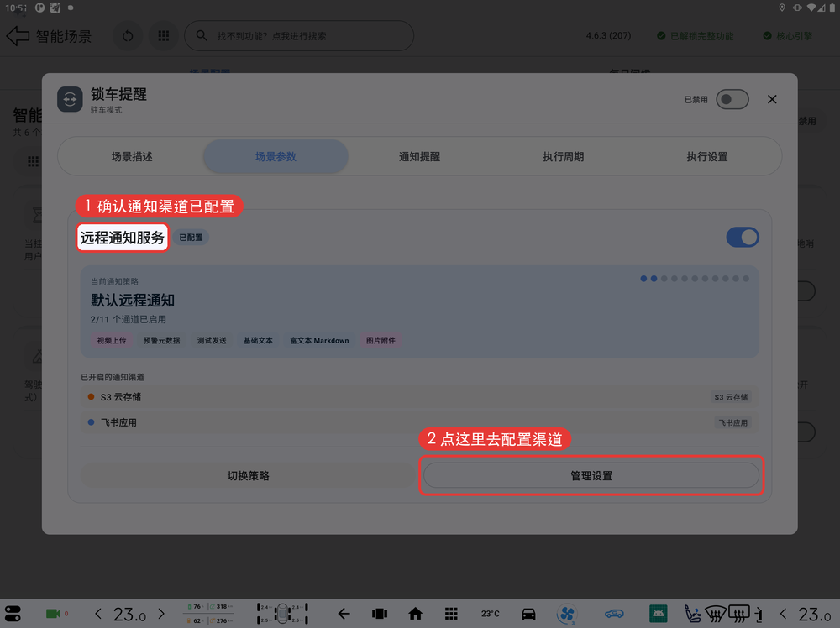Toggle the 远程通知服务 switch
This screenshot has height=628, width=840.
pyautogui.click(x=743, y=237)
